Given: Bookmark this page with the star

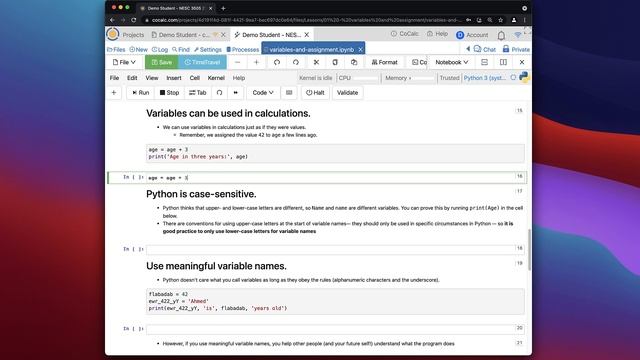Looking at the screenshot, I should click(500, 20).
